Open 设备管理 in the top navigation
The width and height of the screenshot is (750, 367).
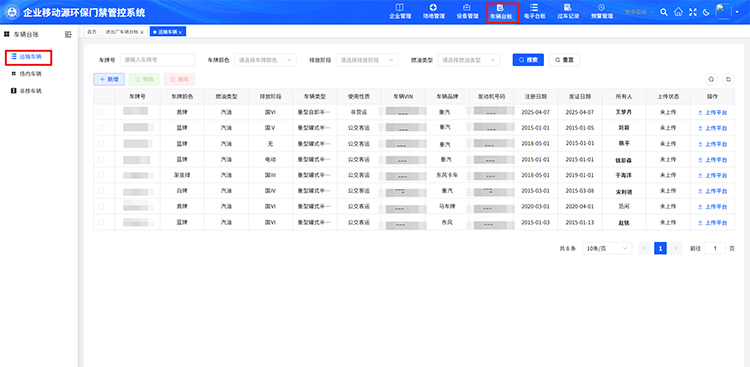pyautogui.click(x=467, y=11)
